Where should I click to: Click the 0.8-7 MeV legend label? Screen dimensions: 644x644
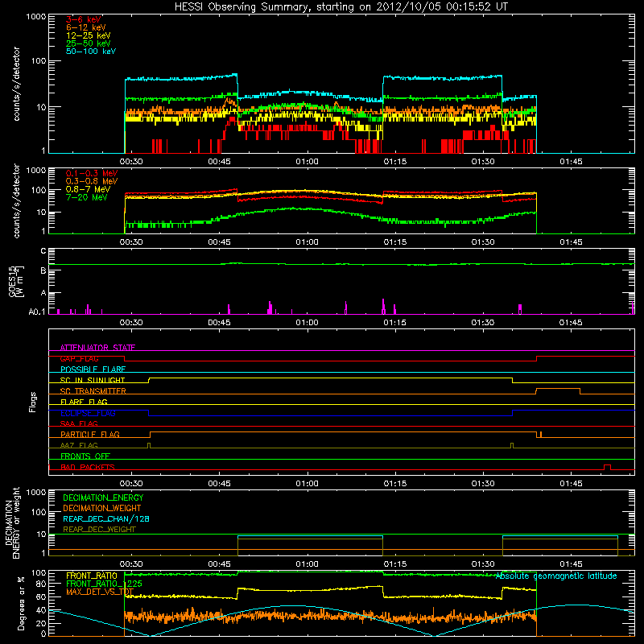[89, 189]
